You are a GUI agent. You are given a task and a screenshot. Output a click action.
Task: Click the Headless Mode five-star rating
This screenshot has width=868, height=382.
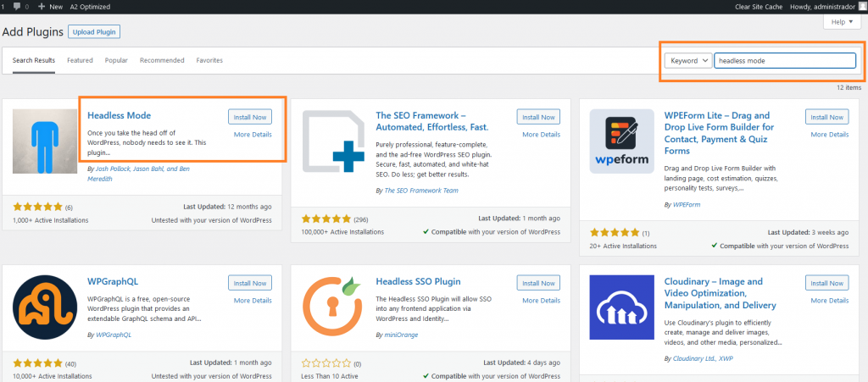pos(37,207)
